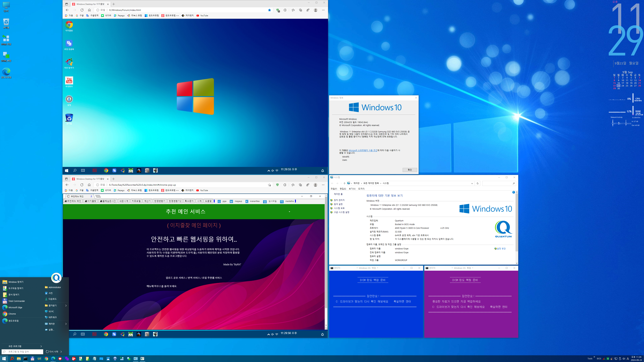Click the red heart icon on the taskbar
This screenshot has height=362, width=644.
pos(60,358)
